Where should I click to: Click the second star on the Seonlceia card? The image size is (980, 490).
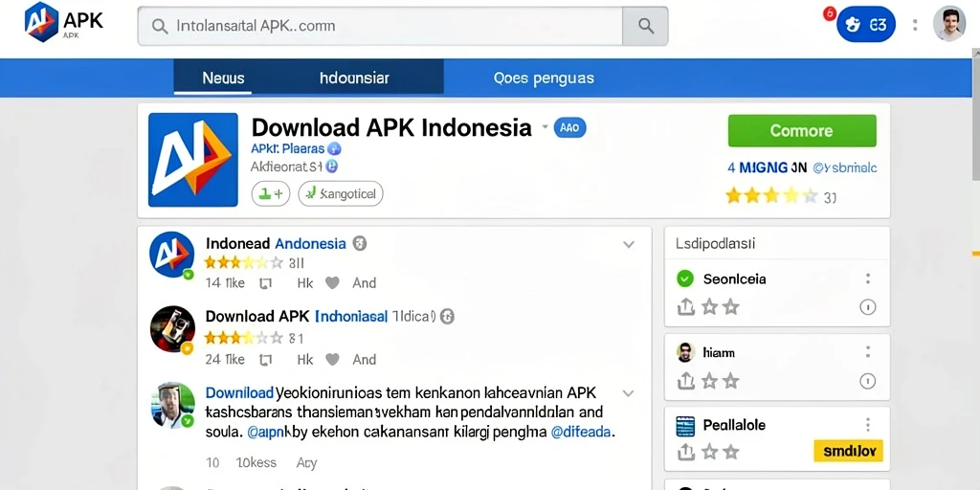pyautogui.click(x=730, y=307)
